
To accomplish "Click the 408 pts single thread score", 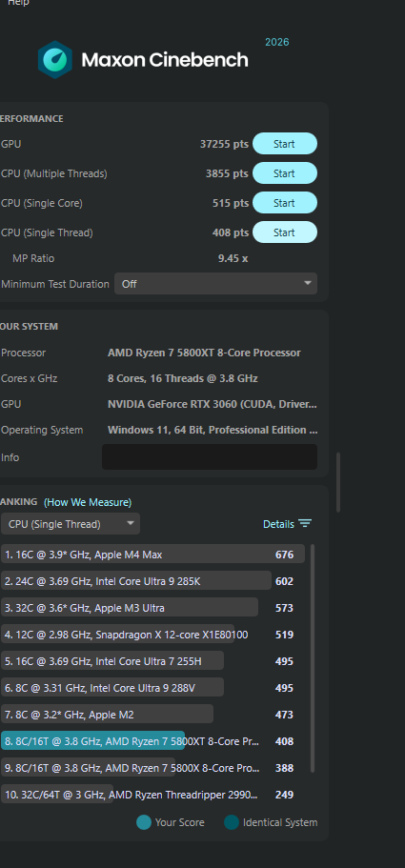I will pyautogui.click(x=231, y=232).
